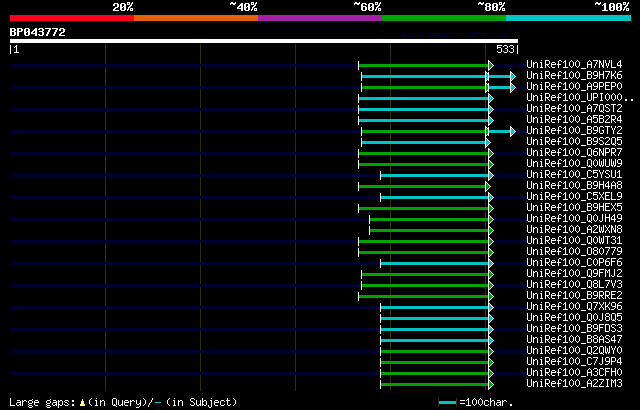Click the UniRef100_B9FDS3 label
640x410 pixels.
click(x=574, y=329)
